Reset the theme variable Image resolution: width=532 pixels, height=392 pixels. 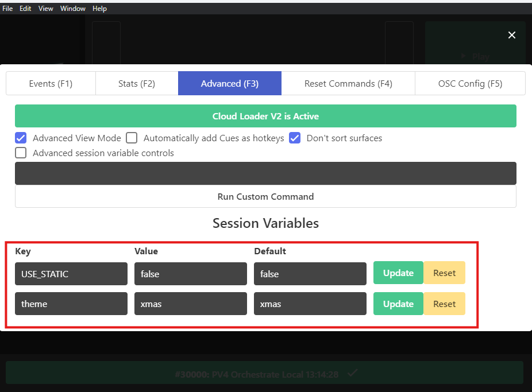(444, 304)
